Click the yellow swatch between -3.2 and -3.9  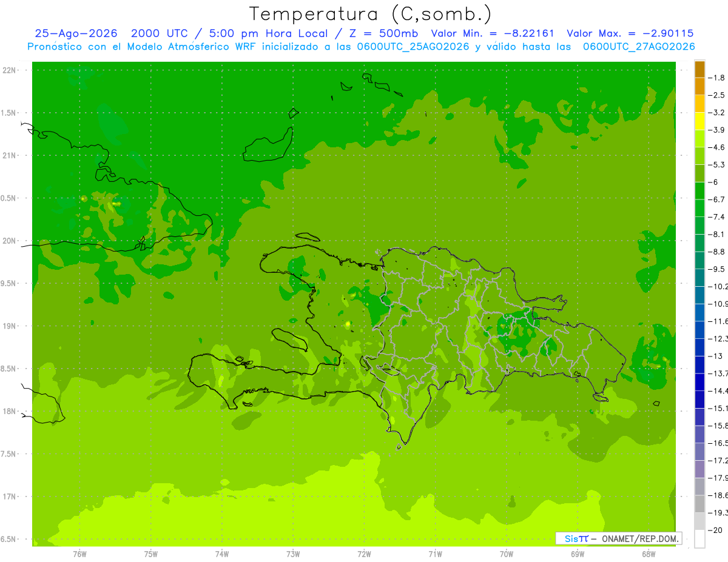coord(699,121)
